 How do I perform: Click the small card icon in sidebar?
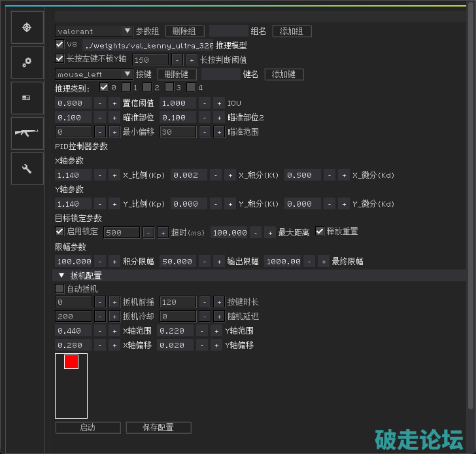tap(27, 97)
